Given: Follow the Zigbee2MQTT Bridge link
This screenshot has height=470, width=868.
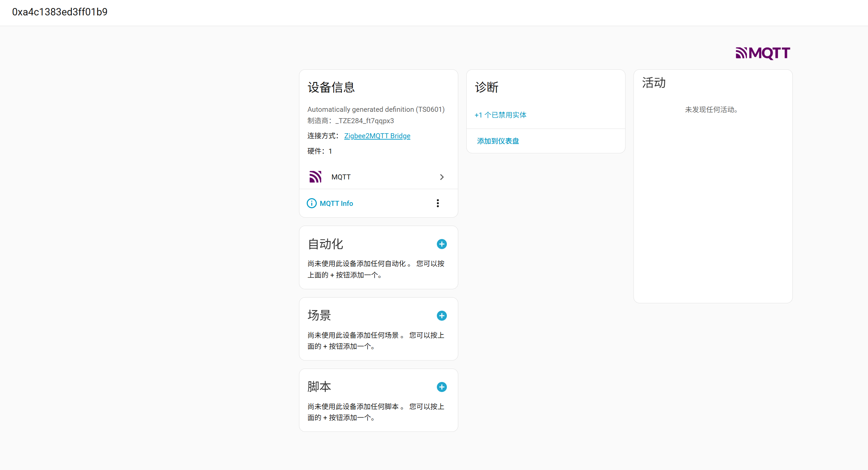Looking at the screenshot, I should click(x=377, y=136).
